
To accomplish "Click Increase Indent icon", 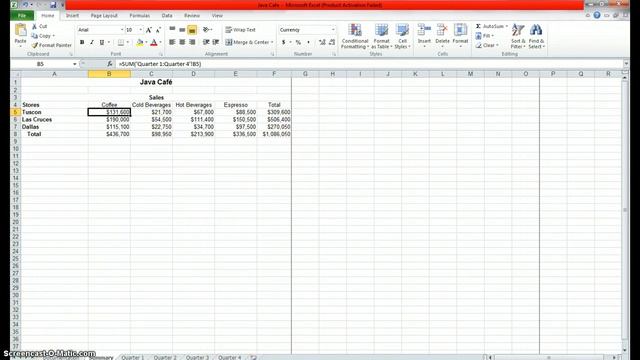I will pos(216,42).
